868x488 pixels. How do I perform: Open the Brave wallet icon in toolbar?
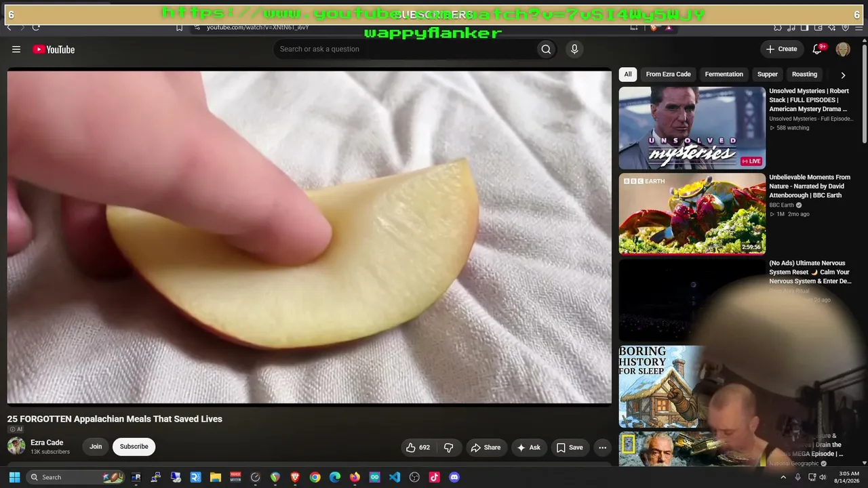click(x=818, y=27)
